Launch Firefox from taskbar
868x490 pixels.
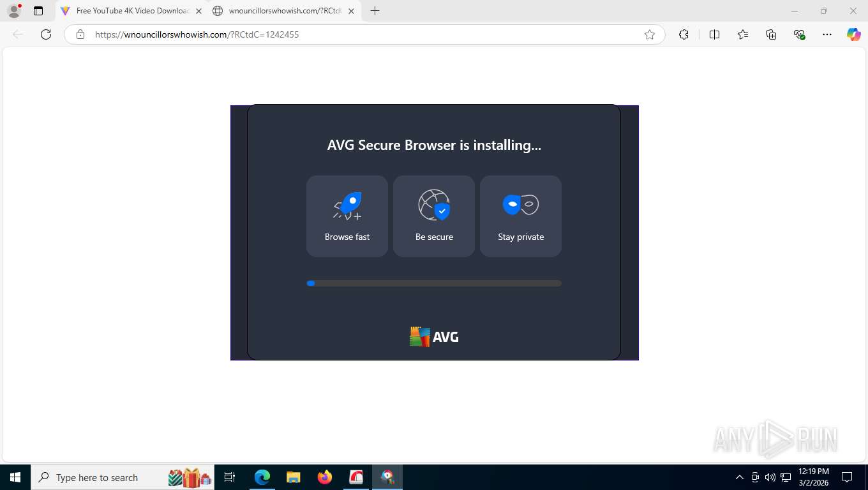coord(325,477)
